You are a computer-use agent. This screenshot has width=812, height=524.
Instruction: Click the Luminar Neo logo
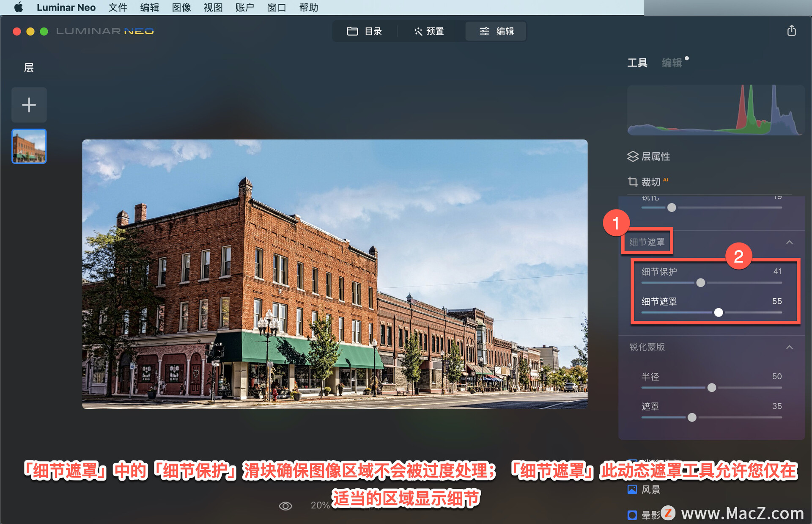tap(105, 31)
